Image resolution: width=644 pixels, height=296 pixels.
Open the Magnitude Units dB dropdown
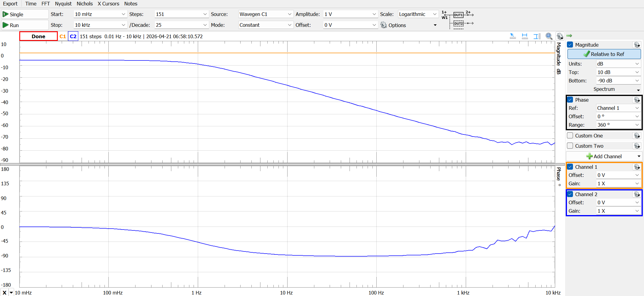618,64
